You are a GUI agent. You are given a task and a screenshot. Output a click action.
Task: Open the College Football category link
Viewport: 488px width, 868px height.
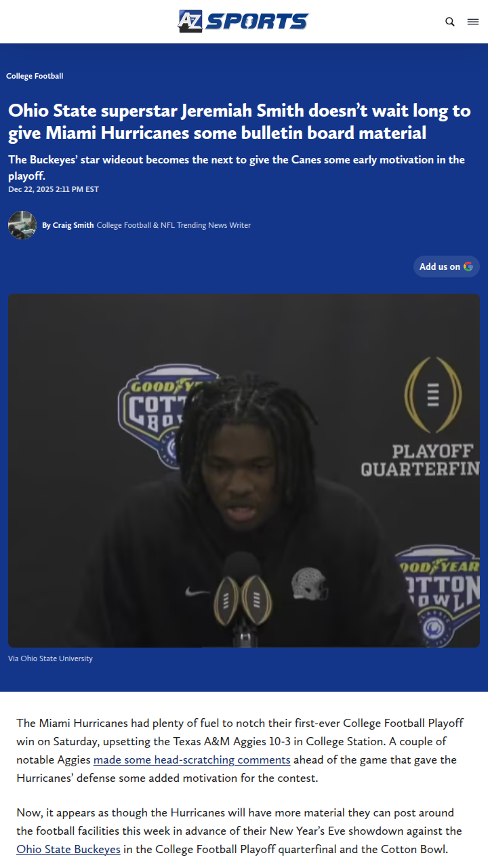(35, 76)
